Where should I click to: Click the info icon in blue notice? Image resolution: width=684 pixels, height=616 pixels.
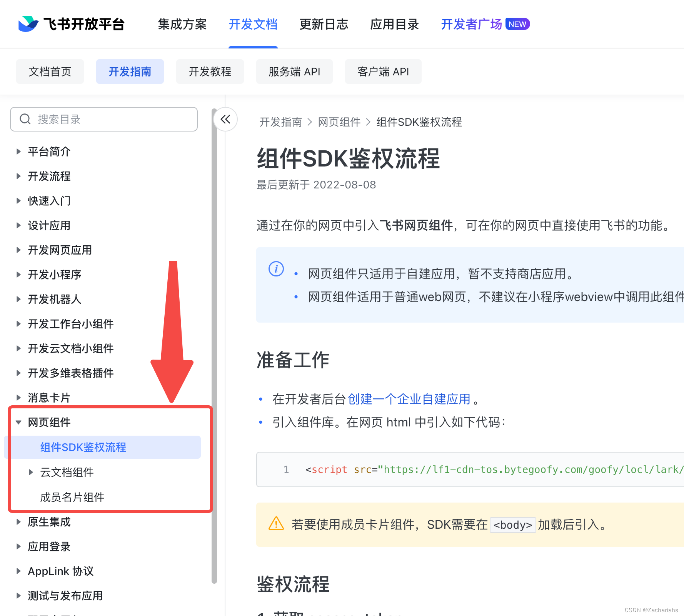tap(276, 269)
